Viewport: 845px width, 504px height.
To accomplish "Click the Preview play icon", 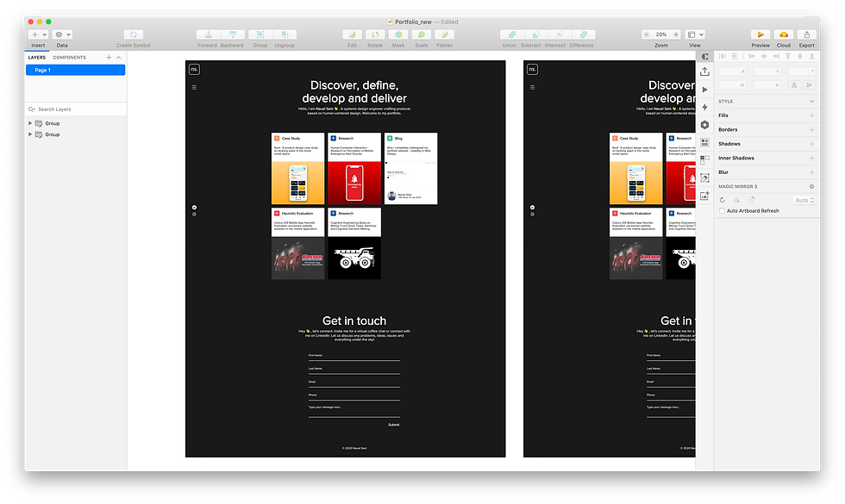I will [760, 34].
